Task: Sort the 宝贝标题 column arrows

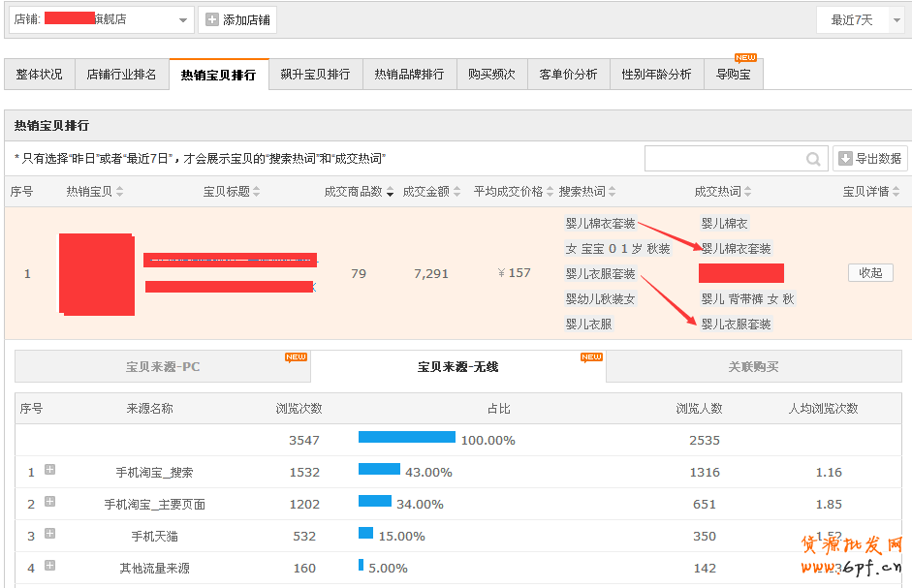Action: [257, 192]
